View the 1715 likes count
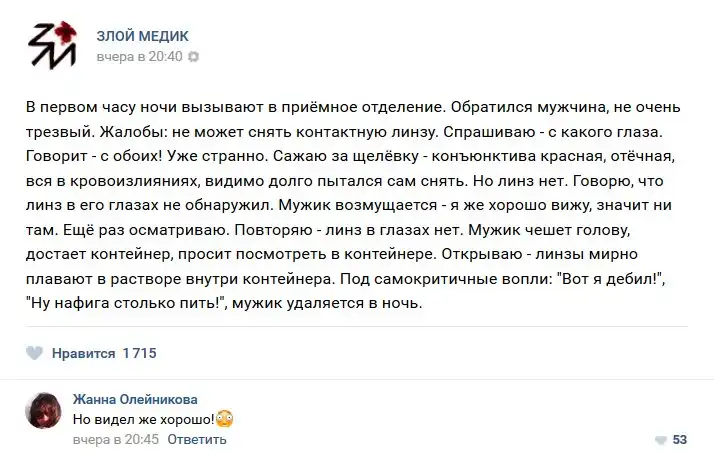This screenshot has height=456, width=714. (x=139, y=353)
